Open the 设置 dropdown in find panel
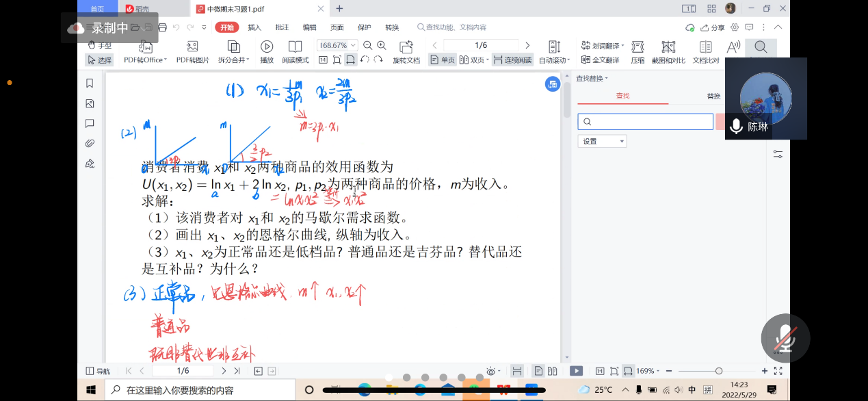This screenshot has width=868, height=401. pos(602,141)
